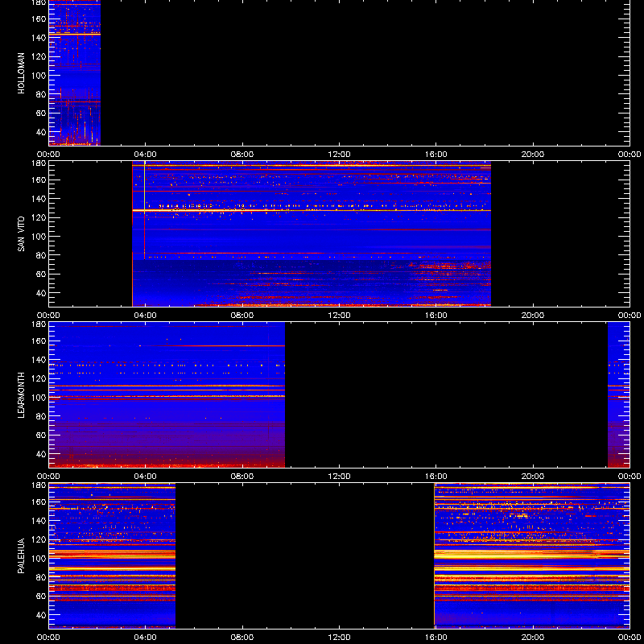The width and height of the screenshot is (644, 644).
Task: Select the San Vito spectrogram data block
Action: click(312, 233)
